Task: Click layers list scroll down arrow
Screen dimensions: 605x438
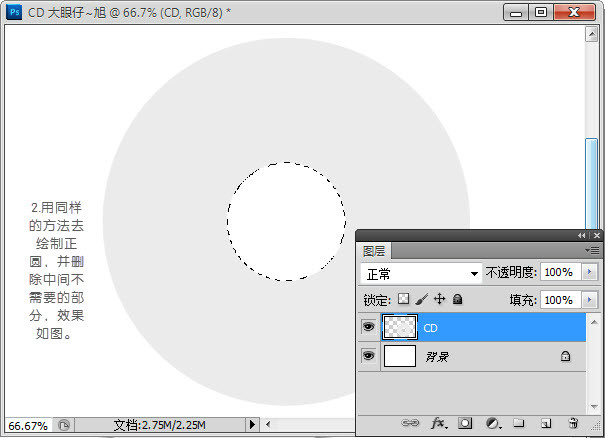Action: point(594,406)
